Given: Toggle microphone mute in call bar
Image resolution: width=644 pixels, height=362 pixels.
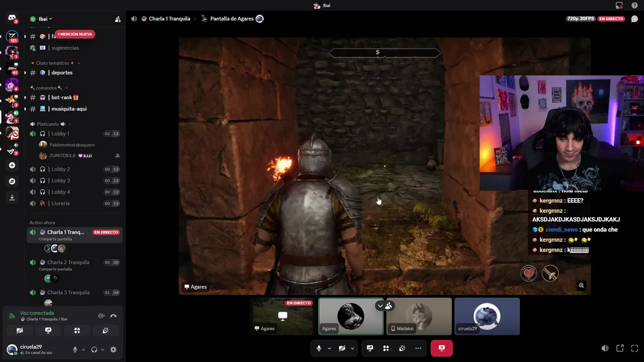Looking at the screenshot, I should click(x=318, y=348).
